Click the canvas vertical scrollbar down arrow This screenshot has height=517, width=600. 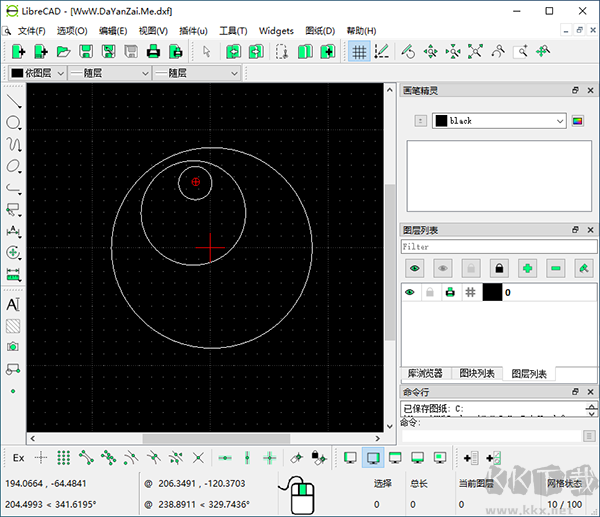tap(390, 426)
